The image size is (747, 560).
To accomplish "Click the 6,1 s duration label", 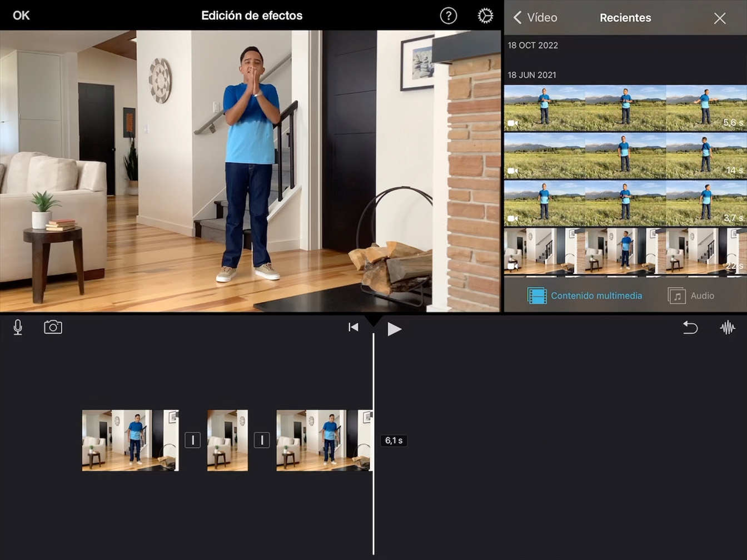I will click(x=394, y=441).
